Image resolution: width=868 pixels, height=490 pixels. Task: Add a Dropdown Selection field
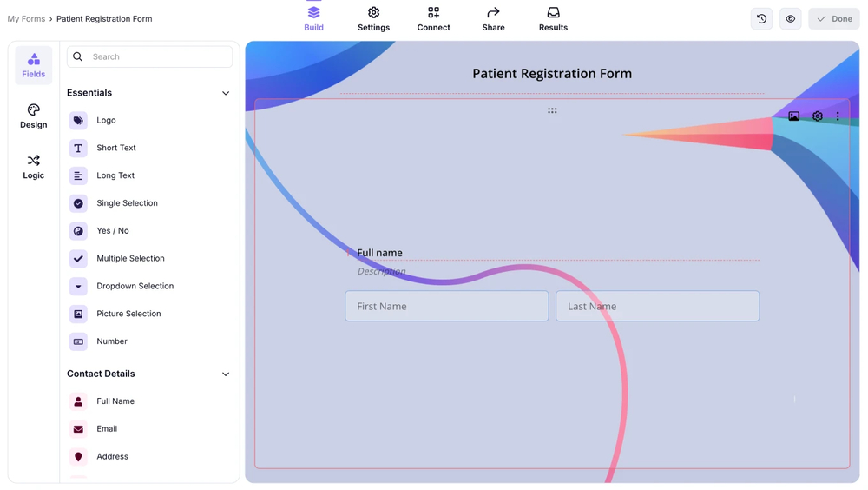click(135, 286)
